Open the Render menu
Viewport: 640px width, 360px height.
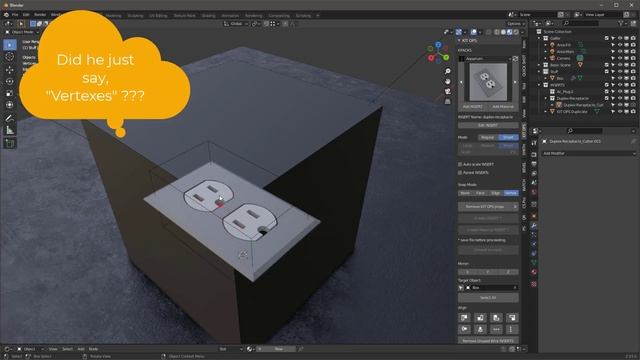[40, 15]
